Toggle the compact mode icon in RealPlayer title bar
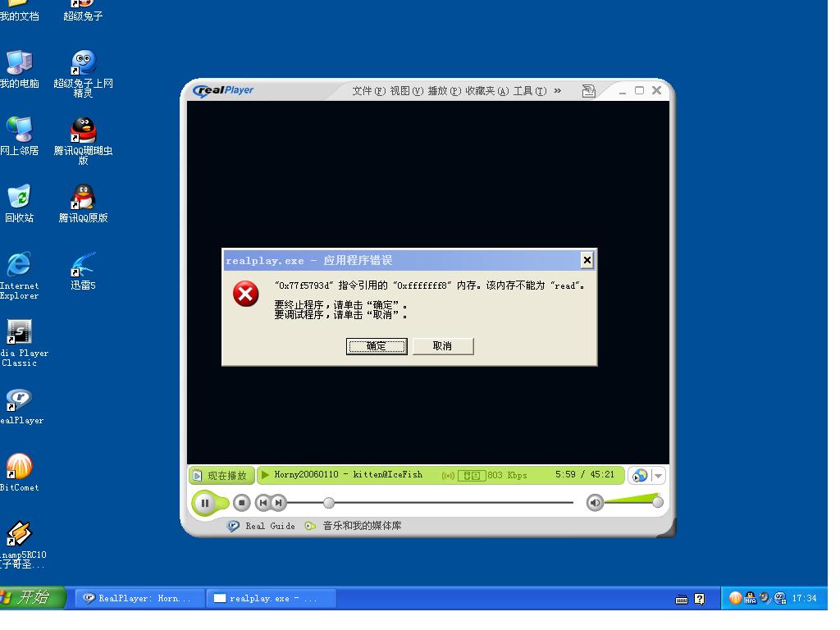 point(589,91)
